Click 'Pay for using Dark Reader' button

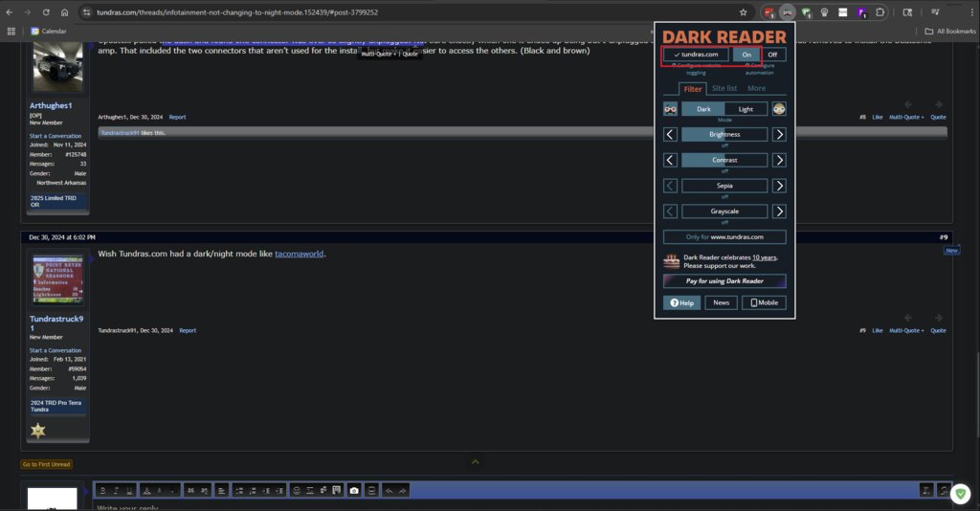click(724, 281)
